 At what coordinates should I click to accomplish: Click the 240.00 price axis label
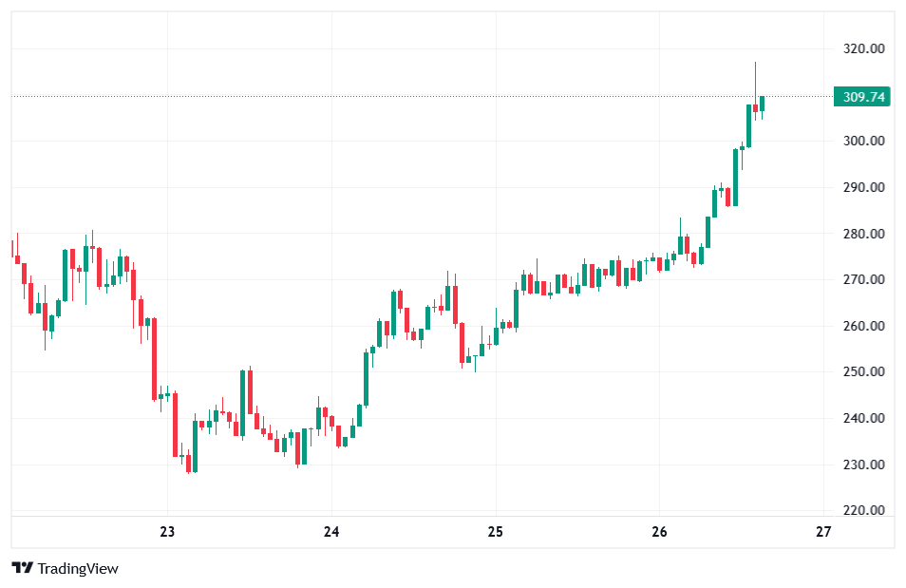pos(863,419)
